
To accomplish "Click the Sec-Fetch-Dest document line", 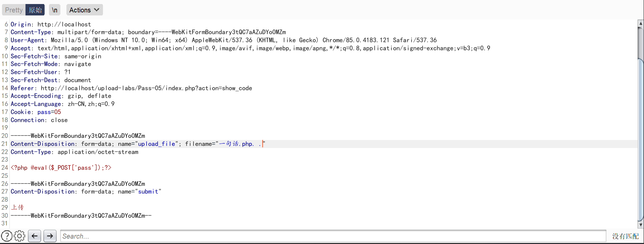I will pos(51,80).
